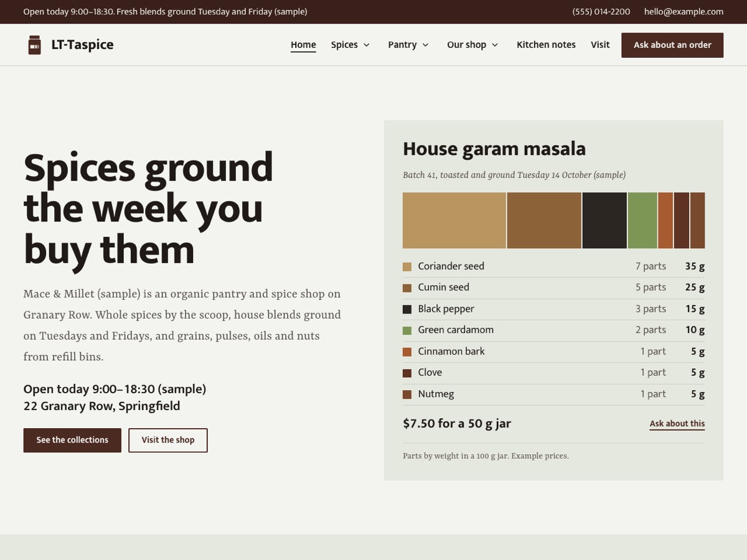Click the Black pepper legend swatch

pos(407,309)
